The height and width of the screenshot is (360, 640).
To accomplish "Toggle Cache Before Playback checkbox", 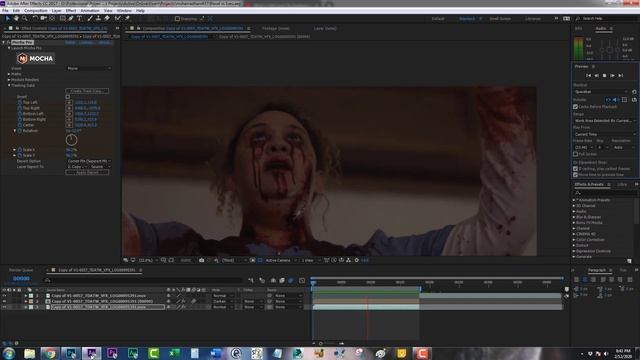I will pyautogui.click(x=576, y=107).
